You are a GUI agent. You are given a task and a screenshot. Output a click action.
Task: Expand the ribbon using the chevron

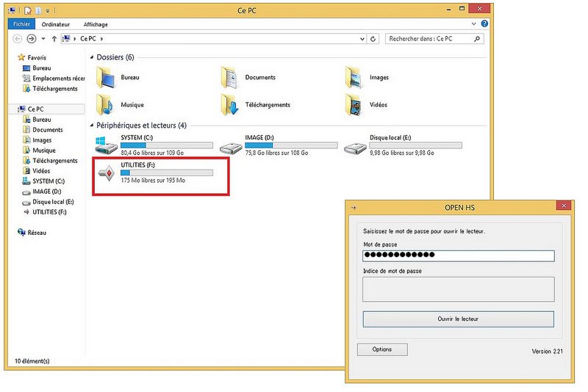tap(476, 23)
